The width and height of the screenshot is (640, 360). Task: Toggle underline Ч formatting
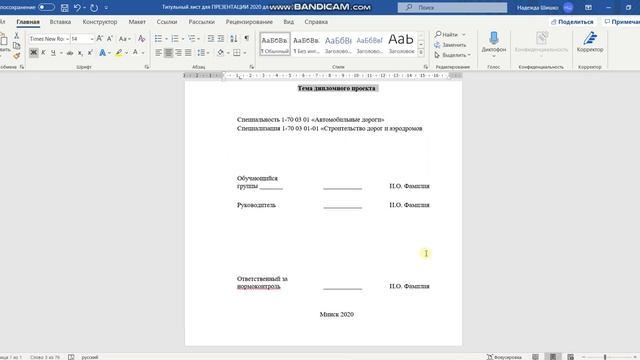click(x=53, y=53)
